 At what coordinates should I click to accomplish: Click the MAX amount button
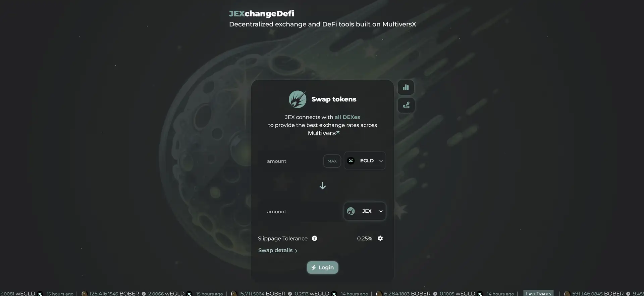click(332, 161)
